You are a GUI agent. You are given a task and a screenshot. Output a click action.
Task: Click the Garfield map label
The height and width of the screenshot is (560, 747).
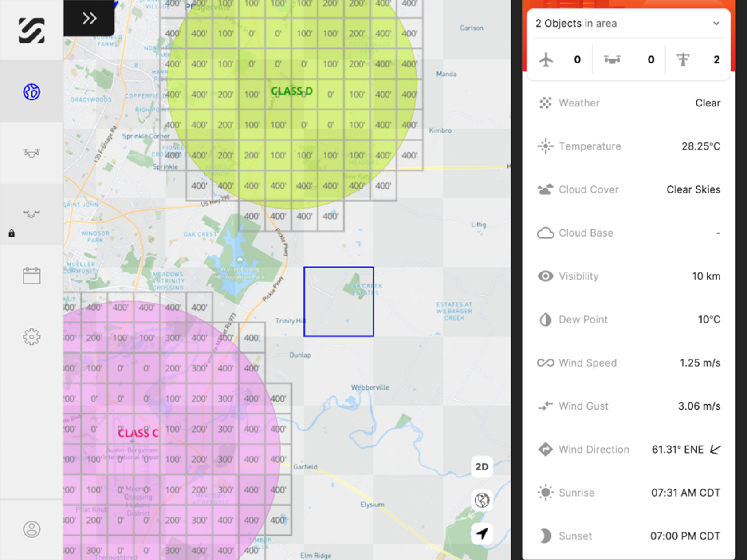tap(305, 467)
